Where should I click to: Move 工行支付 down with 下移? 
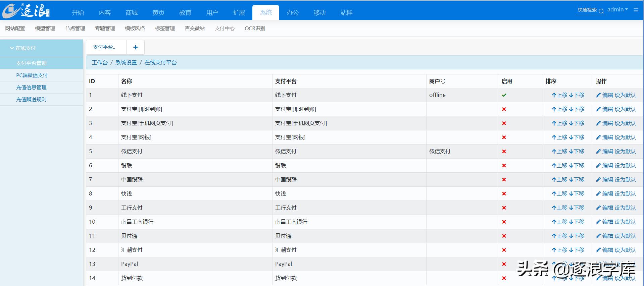577,208
